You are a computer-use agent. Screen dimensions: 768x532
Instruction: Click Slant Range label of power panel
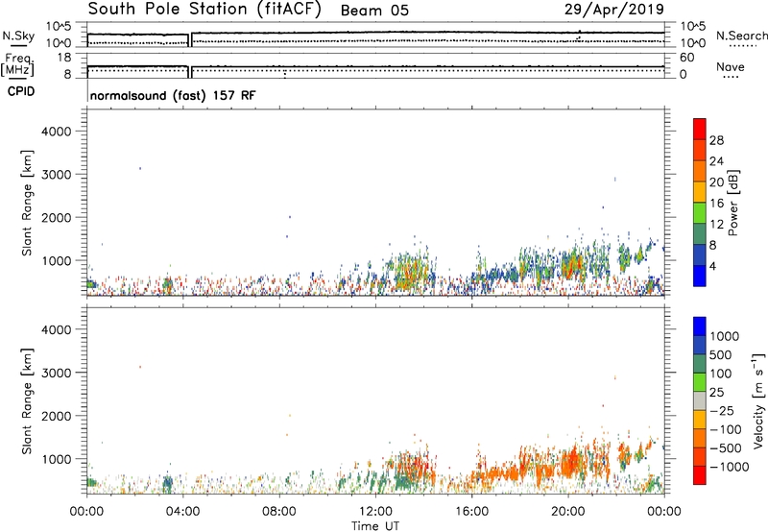coord(27,203)
